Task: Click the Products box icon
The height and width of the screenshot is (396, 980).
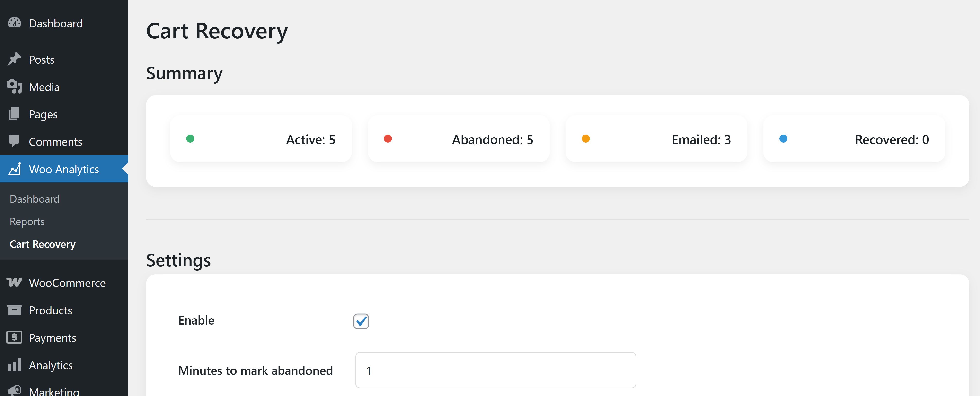Action: tap(14, 310)
